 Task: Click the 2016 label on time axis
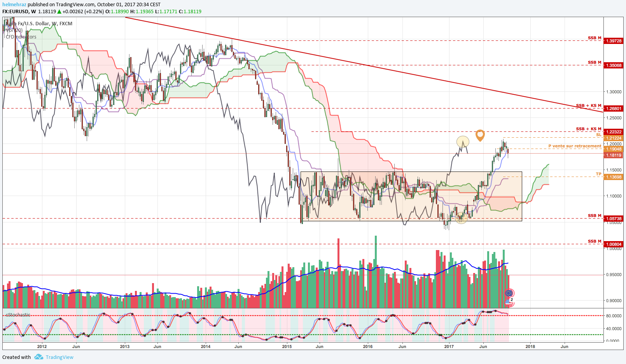pos(368,346)
